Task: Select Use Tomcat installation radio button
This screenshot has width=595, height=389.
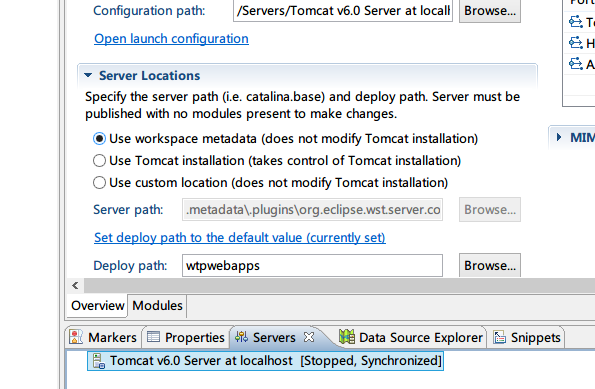Action: tap(99, 161)
